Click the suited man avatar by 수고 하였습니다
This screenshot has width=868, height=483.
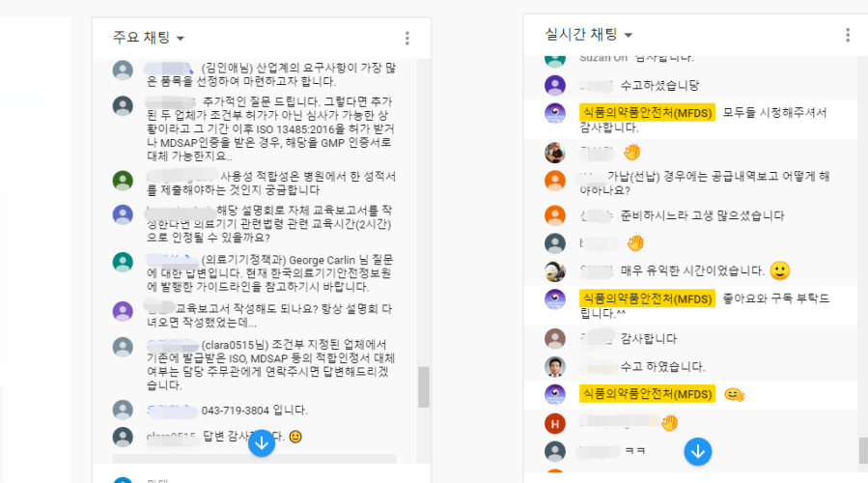click(554, 367)
